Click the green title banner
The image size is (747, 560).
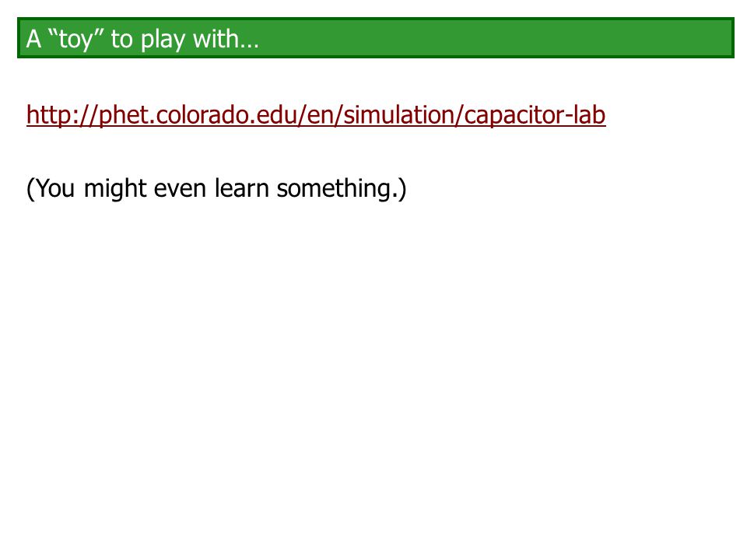375,37
